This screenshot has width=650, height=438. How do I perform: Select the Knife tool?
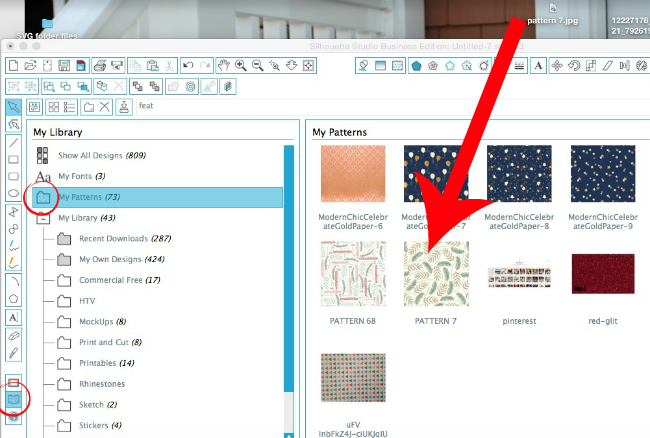pos(14,353)
